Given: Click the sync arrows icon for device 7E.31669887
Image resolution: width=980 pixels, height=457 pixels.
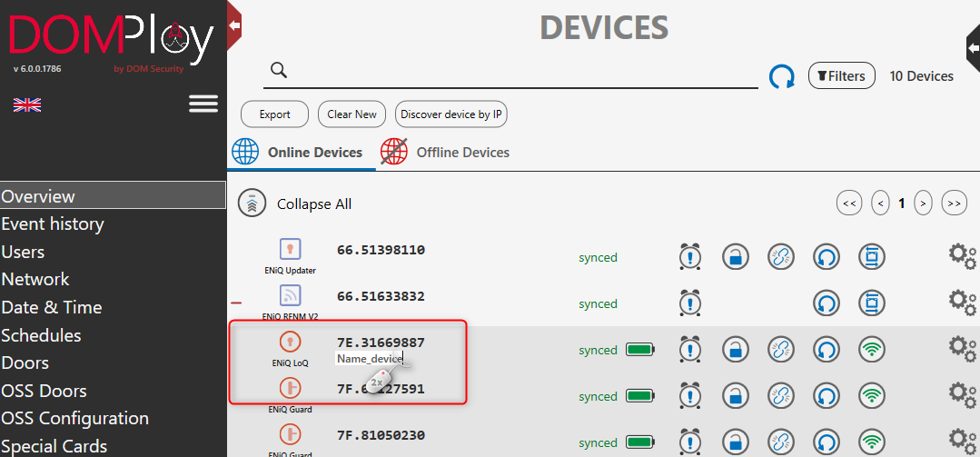Looking at the screenshot, I should click(x=827, y=350).
